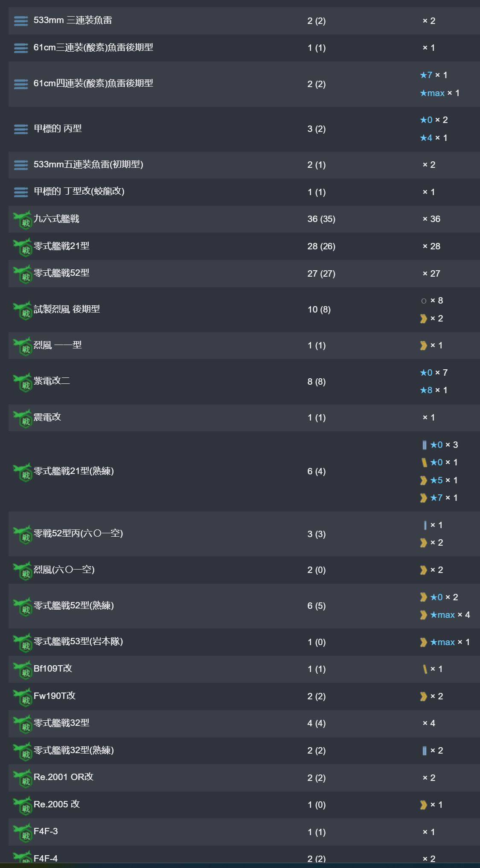This screenshot has width=480, height=868.
Task: Click count 36 (35) in 九六式艦戦 row
Action: pyautogui.click(x=321, y=219)
